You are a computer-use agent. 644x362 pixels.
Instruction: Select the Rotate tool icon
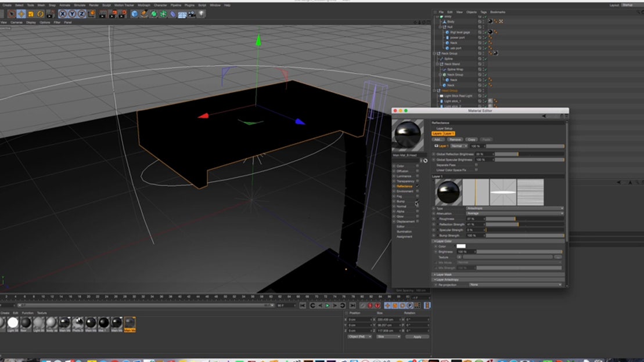click(x=39, y=13)
